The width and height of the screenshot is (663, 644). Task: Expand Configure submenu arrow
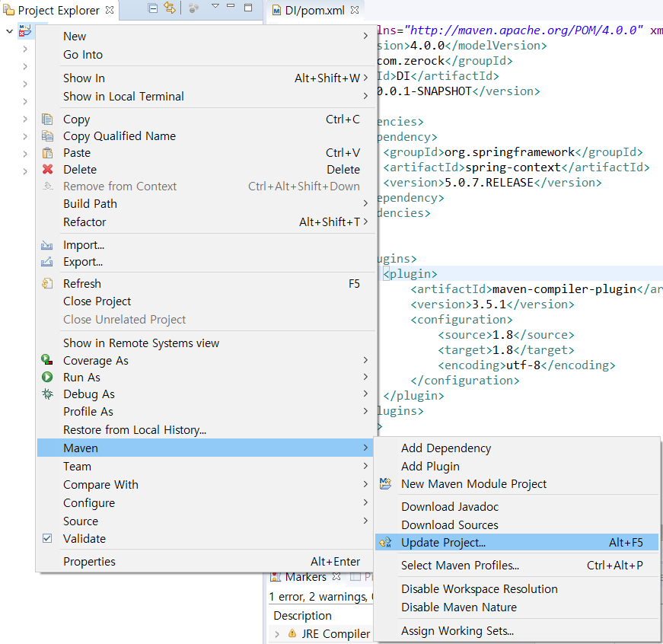(365, 502)
